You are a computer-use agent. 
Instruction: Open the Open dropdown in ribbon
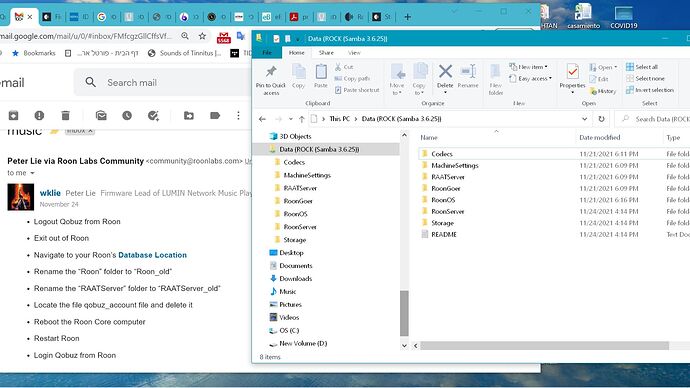coord(603,67)
